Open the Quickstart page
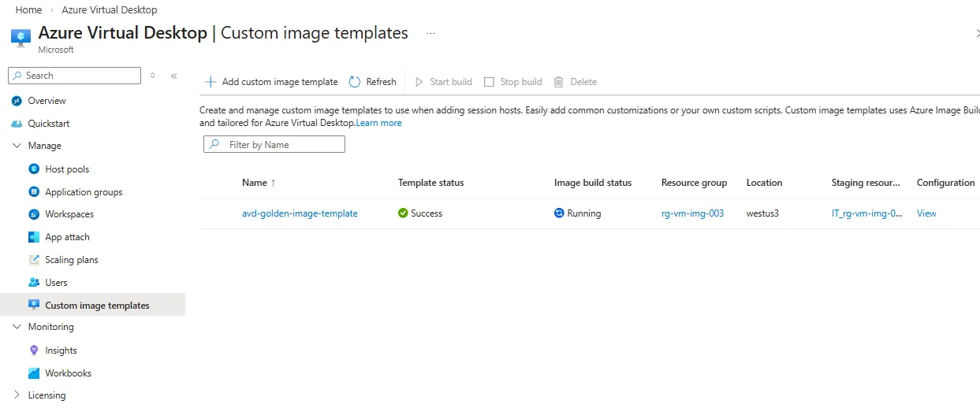The image size is (980, 419). pos(49,124)
